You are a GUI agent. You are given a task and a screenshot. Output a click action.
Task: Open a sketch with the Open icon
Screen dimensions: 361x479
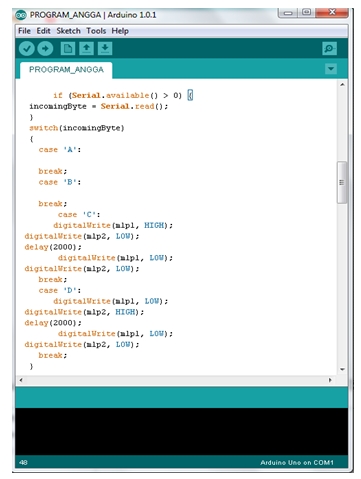(86, 49)
